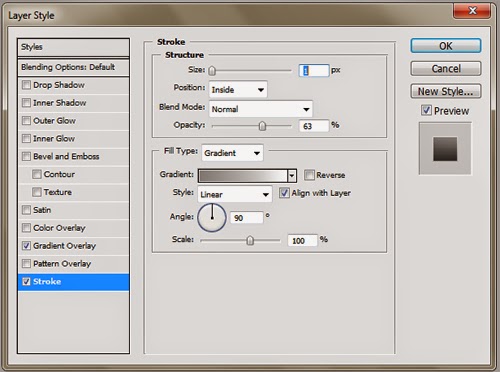Open the Fill Type dropdown
500x372 pixels.
tap(232, 153)
